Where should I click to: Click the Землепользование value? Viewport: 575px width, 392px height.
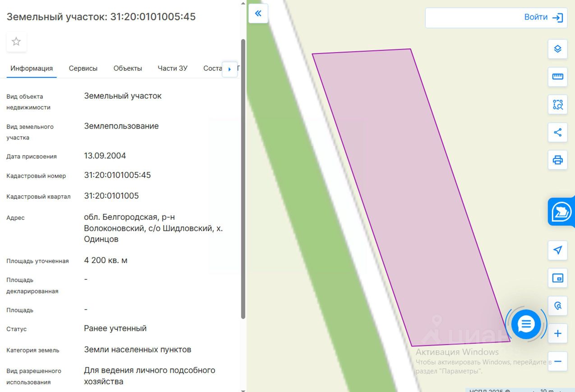click(121, 126)
